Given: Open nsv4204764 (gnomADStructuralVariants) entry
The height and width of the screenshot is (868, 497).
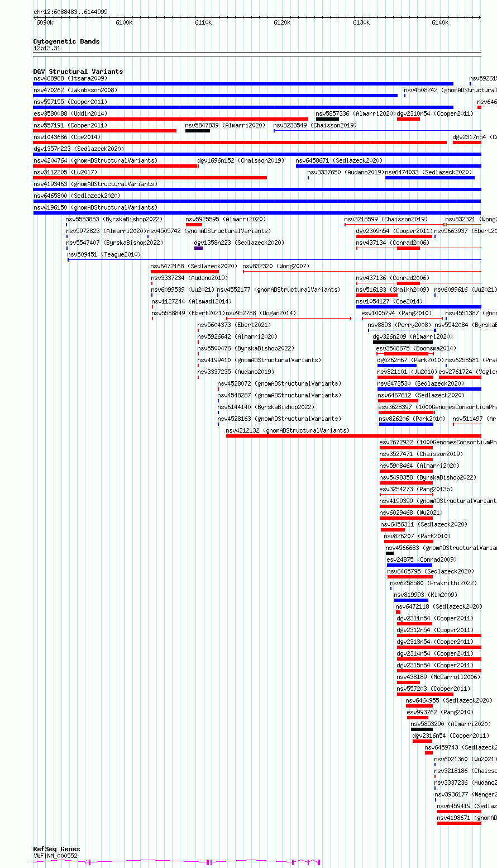Looking at the screenshot, I should click(95, 160).
